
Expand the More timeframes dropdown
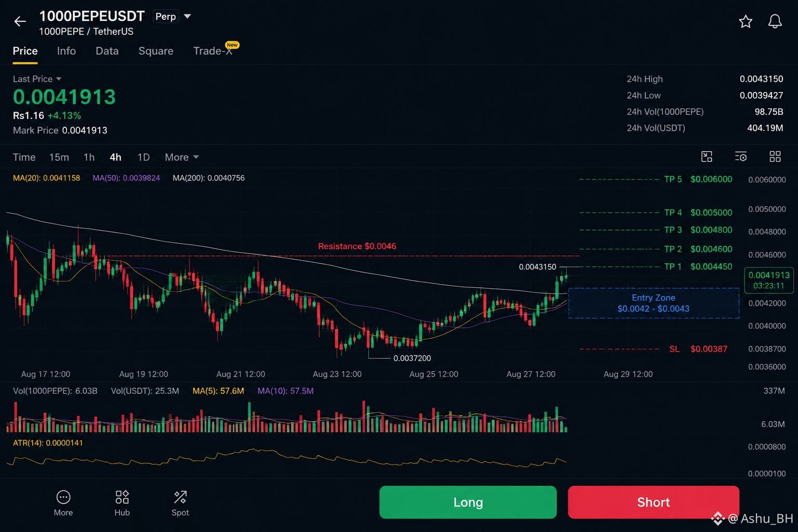[182, 157]
